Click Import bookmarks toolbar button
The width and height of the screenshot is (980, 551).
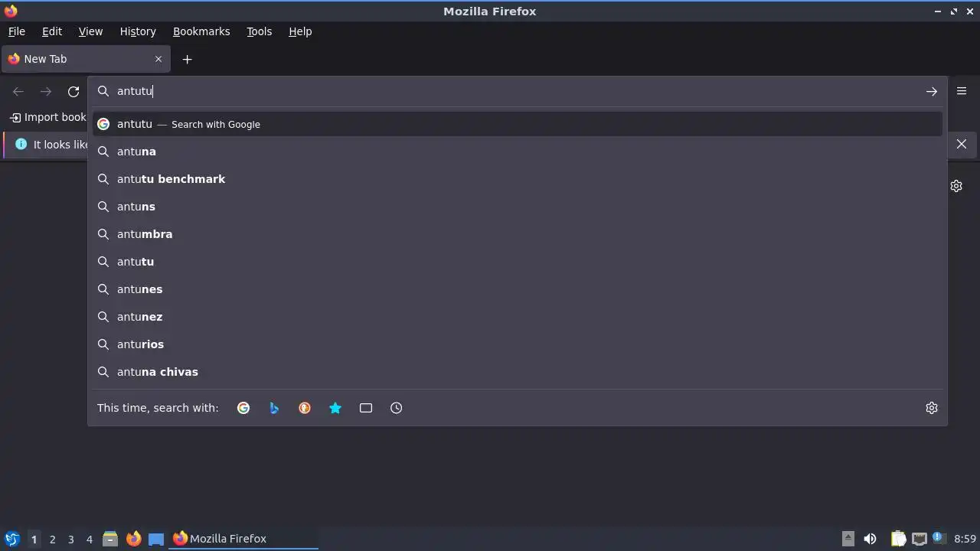47,117
